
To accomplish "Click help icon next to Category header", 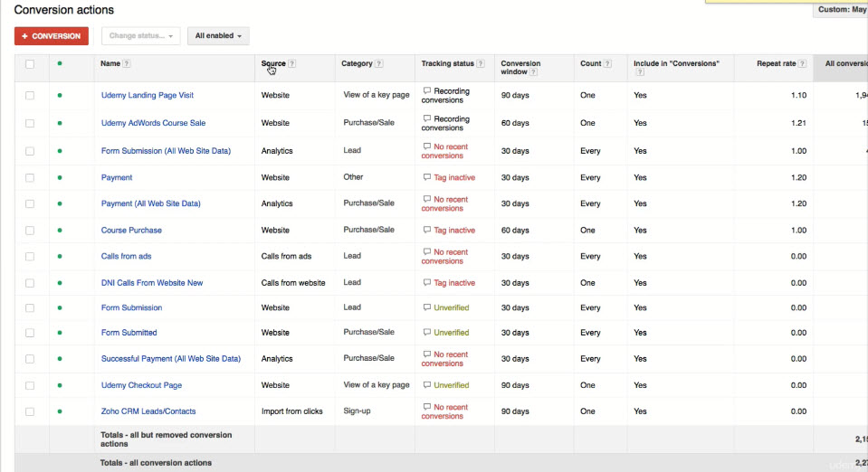I will [x=378, y=64].
